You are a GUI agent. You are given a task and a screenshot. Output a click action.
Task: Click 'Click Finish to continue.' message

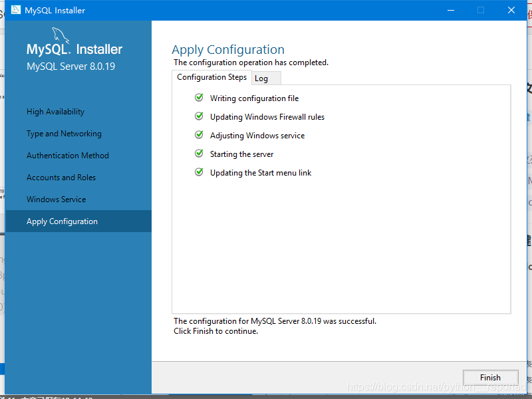tap(215, 331)
